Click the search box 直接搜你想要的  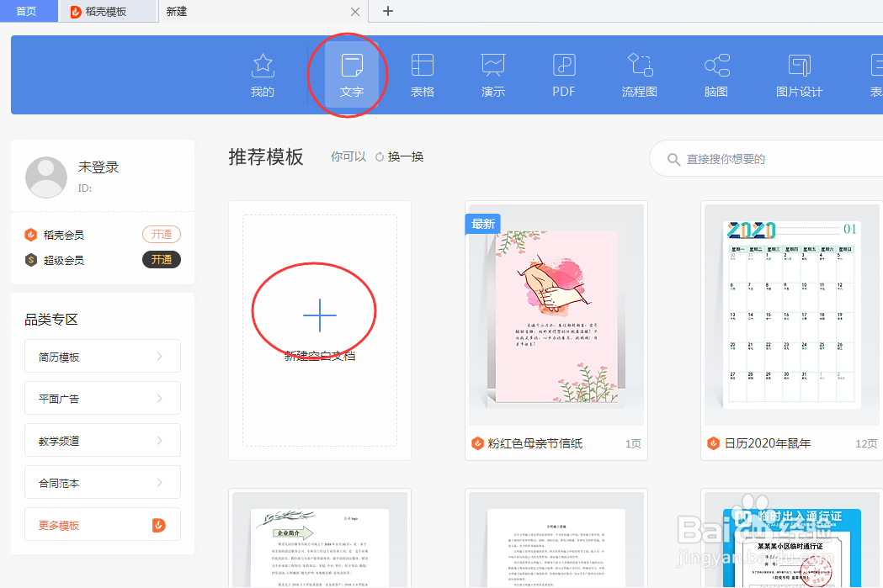point(766,159)
